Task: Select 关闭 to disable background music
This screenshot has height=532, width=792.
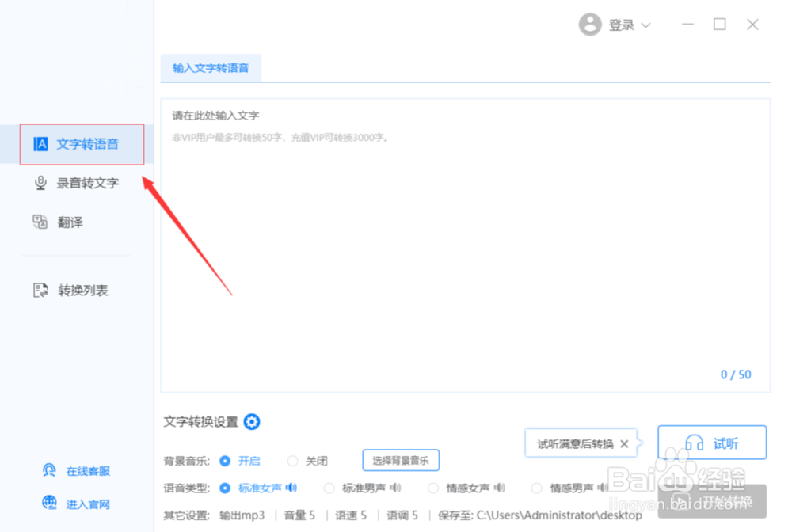Action: [x=292, y=461]
